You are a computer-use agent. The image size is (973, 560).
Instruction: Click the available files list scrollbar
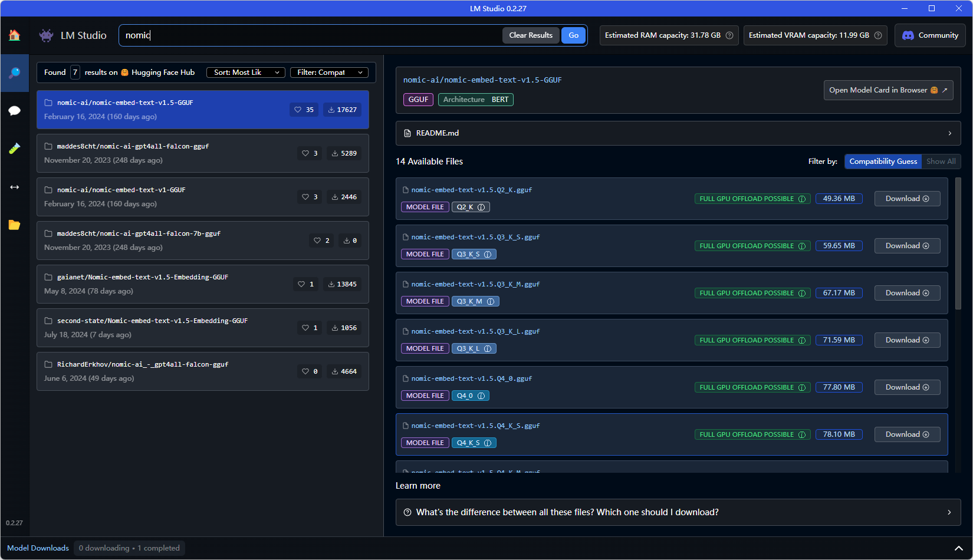click(x=958, y=243)
